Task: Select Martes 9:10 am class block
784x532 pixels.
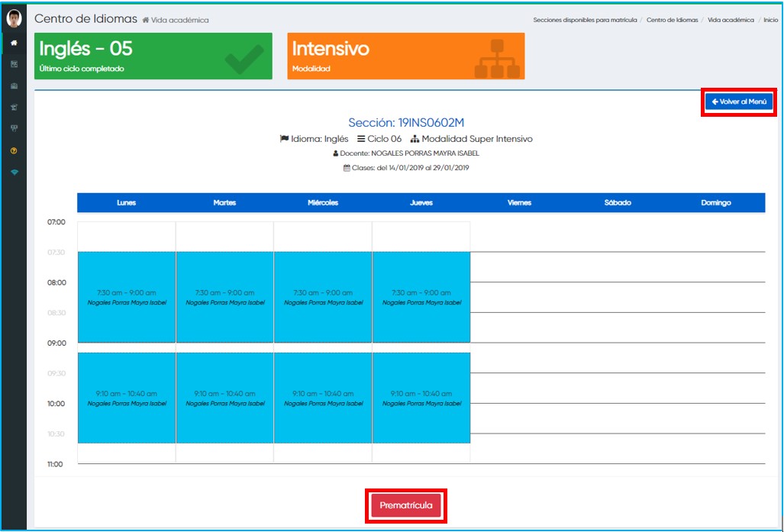Action: [225, 398]
